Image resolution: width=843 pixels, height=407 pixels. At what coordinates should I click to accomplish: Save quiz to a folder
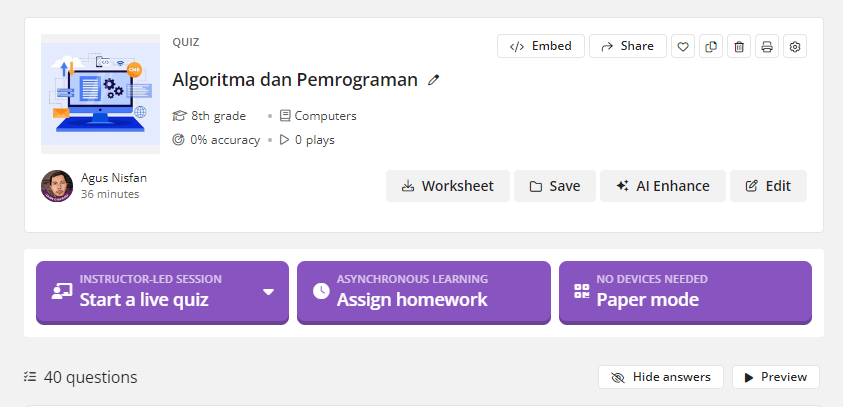(x=555, y=186)
